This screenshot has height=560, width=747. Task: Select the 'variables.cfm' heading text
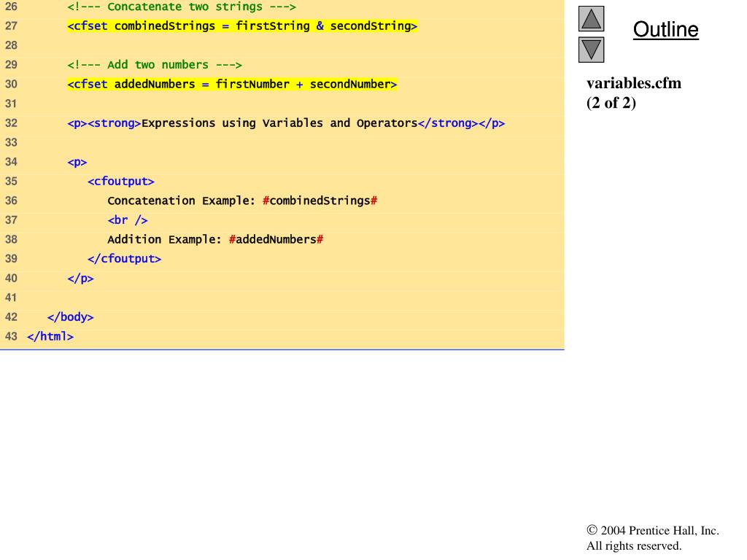point(634,83)
